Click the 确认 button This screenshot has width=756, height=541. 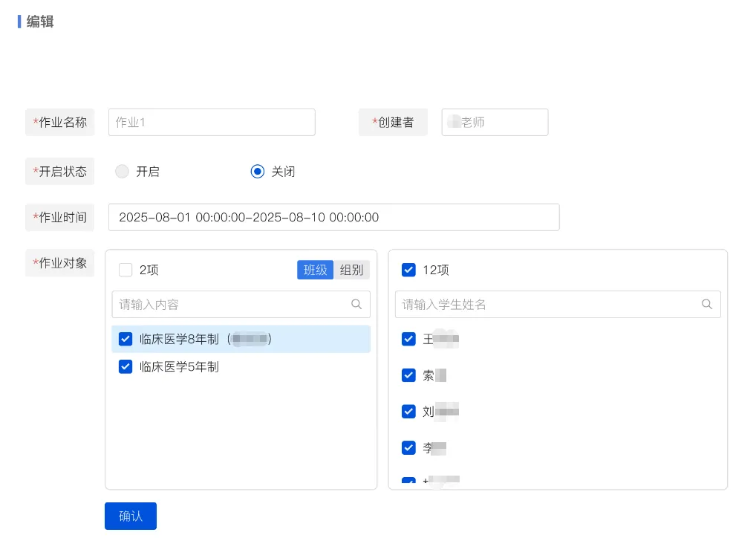(131, 516)
